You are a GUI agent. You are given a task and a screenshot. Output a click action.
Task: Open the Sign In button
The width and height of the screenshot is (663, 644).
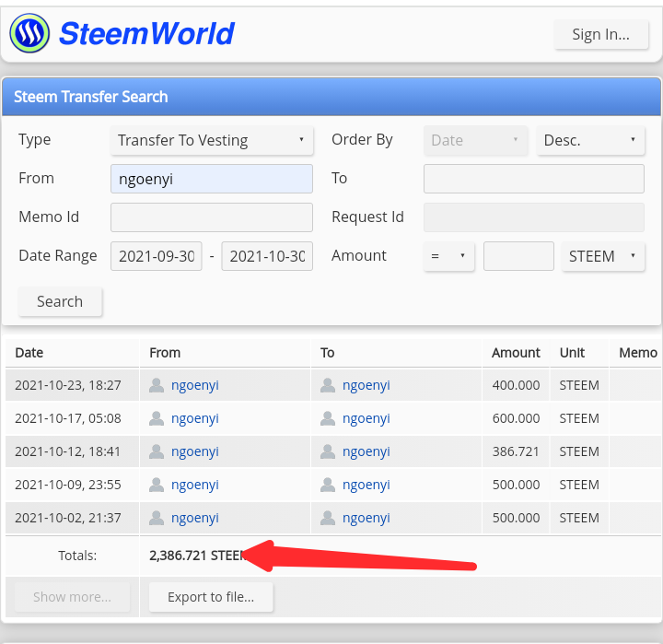coord(600,34)
